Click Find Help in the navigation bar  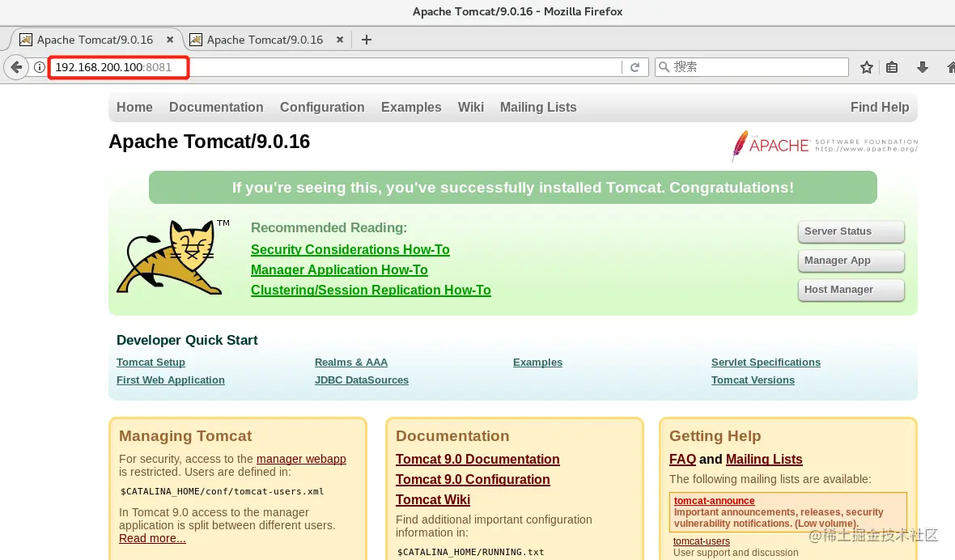[880, 107]
